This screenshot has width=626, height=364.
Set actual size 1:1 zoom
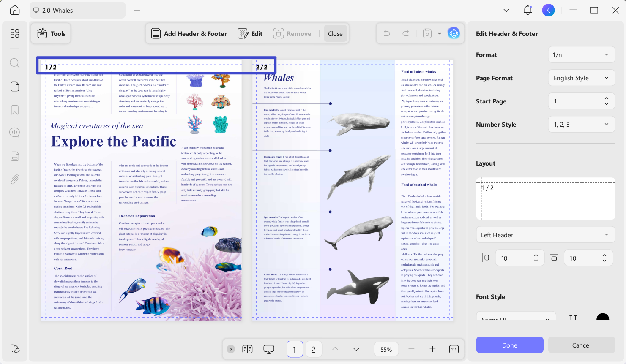pyautogui.click(x=454, y=349)
